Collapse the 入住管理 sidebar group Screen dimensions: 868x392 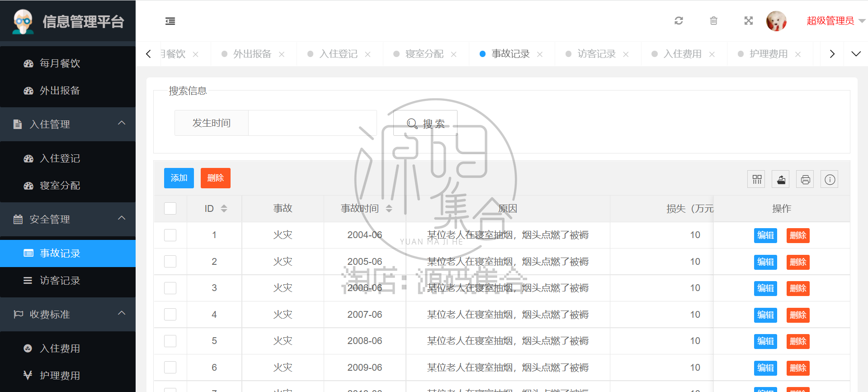coord(68,124)
